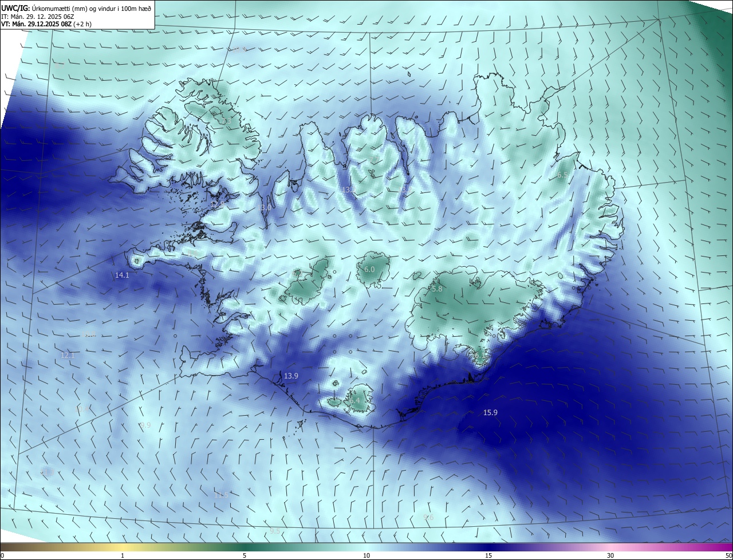
Task: Select the 'VT: Mán. 29.12.2025 08Z (+2 h)' line
Action: tap(46, 24)
